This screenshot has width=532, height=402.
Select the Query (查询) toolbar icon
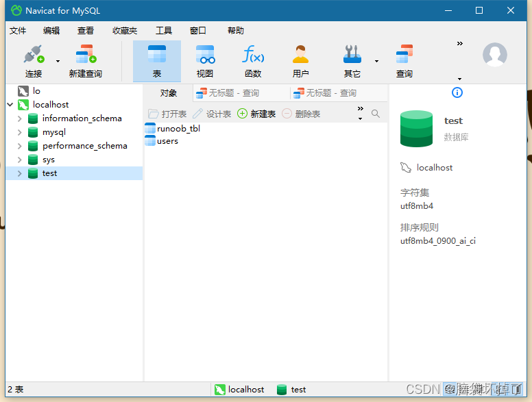(x=404, y=62)
